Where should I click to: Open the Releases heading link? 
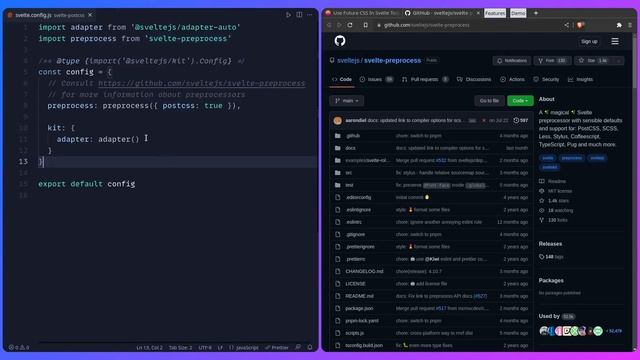pos(550,244)
